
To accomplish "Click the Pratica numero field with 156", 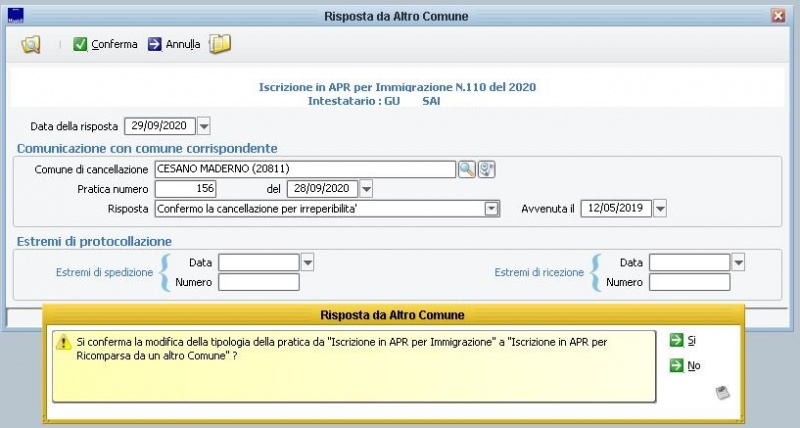I will (186, 189).
